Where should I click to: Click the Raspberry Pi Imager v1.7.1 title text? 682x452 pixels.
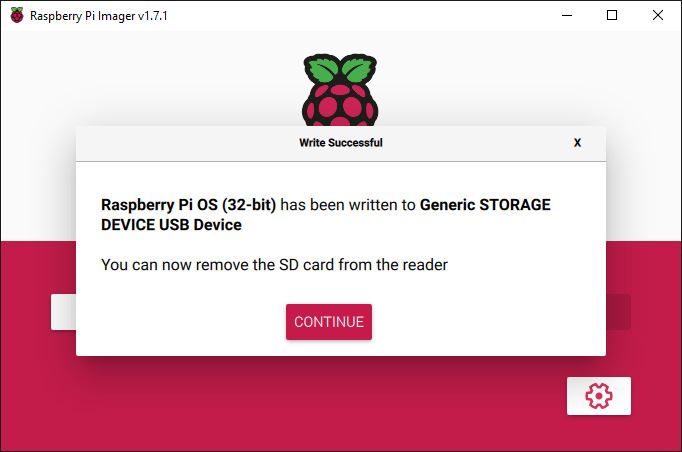(99, 16)
